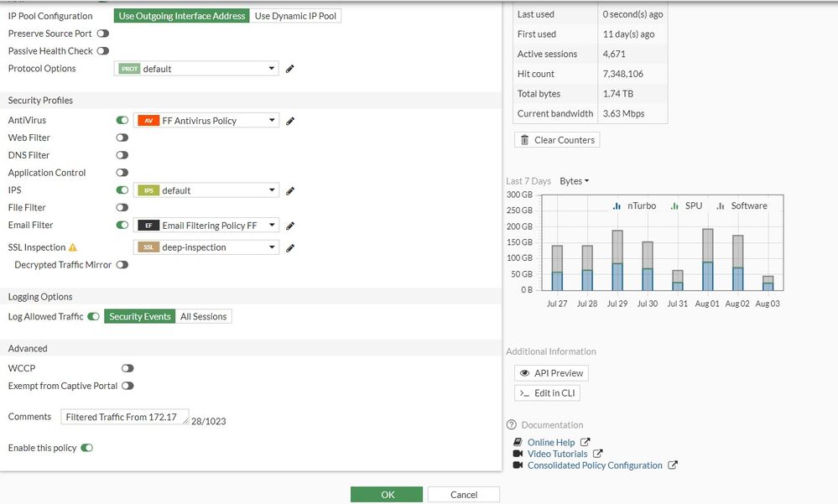Edit the Protocol Options profile pencil icon
Screen dimensions: 838x504
[x=290, y=69]
